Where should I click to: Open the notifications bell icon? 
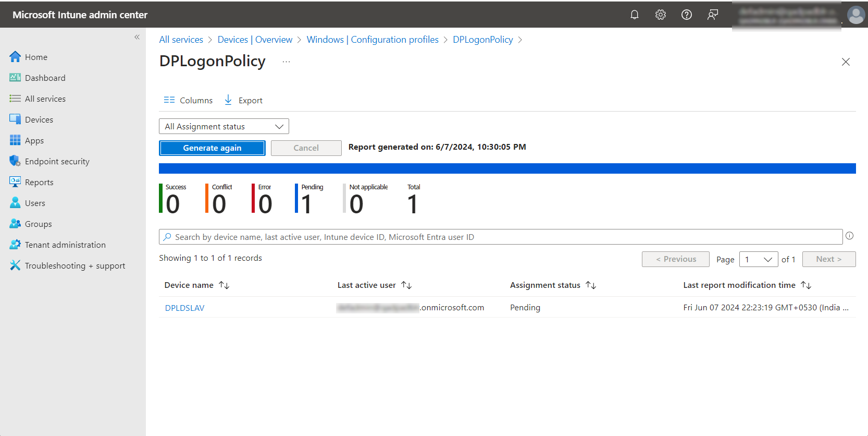pos(634,15)
